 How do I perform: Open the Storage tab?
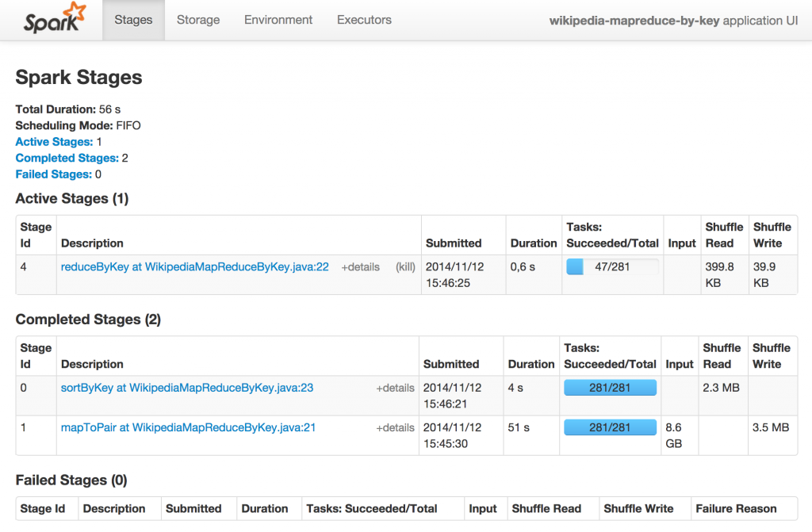198,20
